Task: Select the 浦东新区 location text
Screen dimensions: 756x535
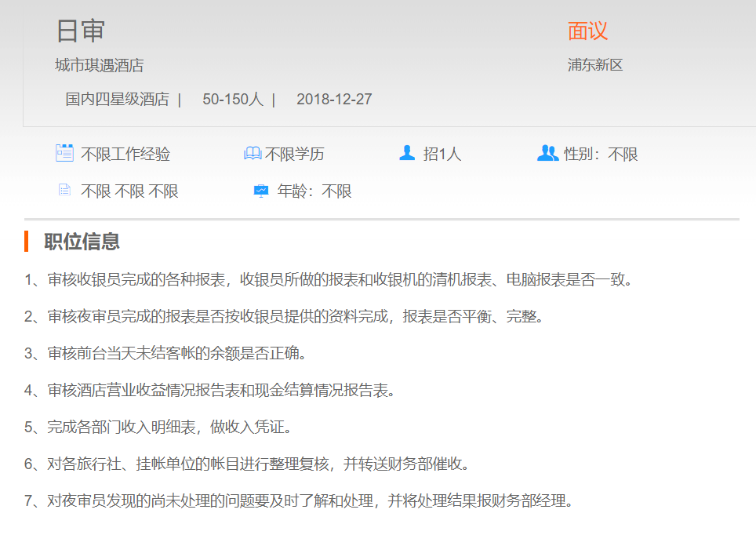Action: pos(594,65)
